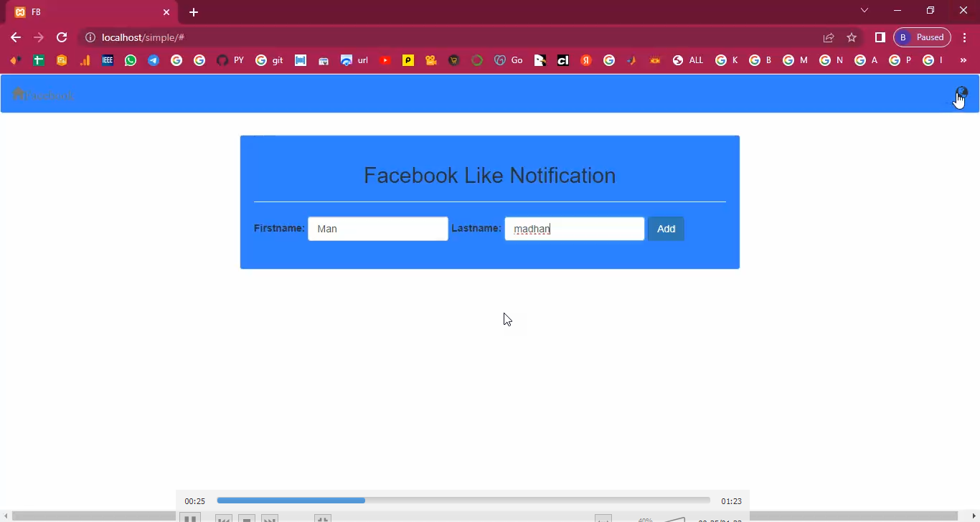Go back to the previous page
This screenshot has width=980, height=522.
coord(16,37)
